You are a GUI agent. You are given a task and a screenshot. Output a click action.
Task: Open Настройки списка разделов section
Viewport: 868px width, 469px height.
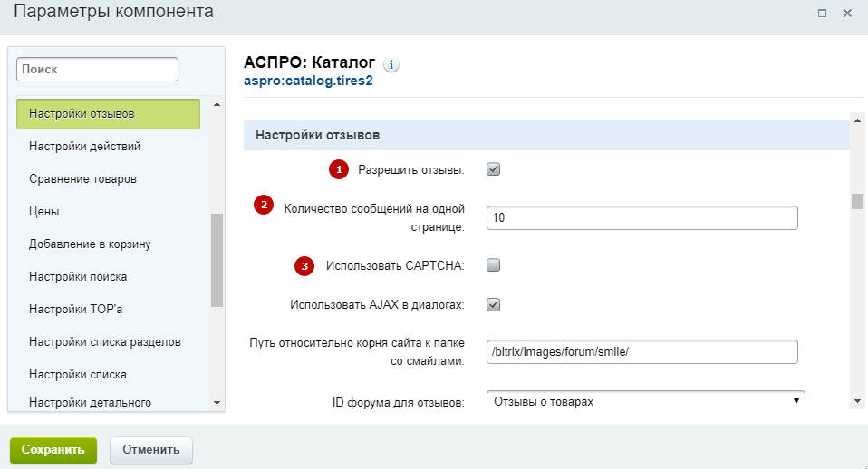[x=104, y=342]
